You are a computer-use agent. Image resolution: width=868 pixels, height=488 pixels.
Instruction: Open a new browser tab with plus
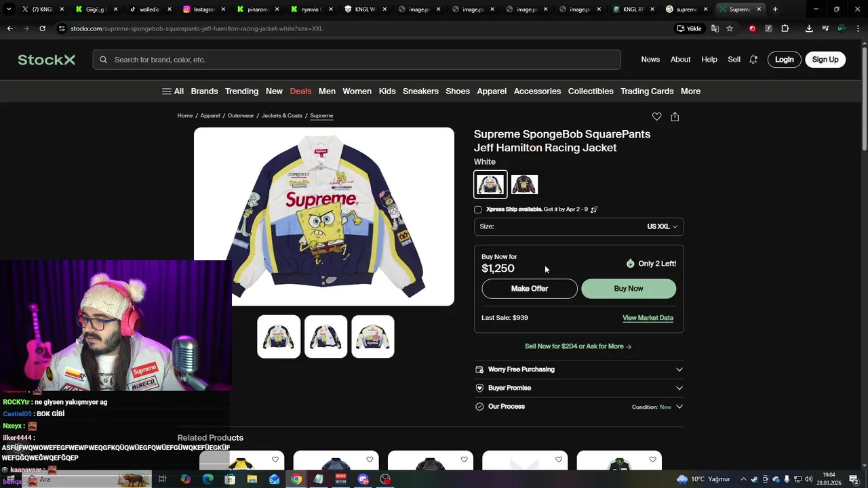click(x=775, y=9)
